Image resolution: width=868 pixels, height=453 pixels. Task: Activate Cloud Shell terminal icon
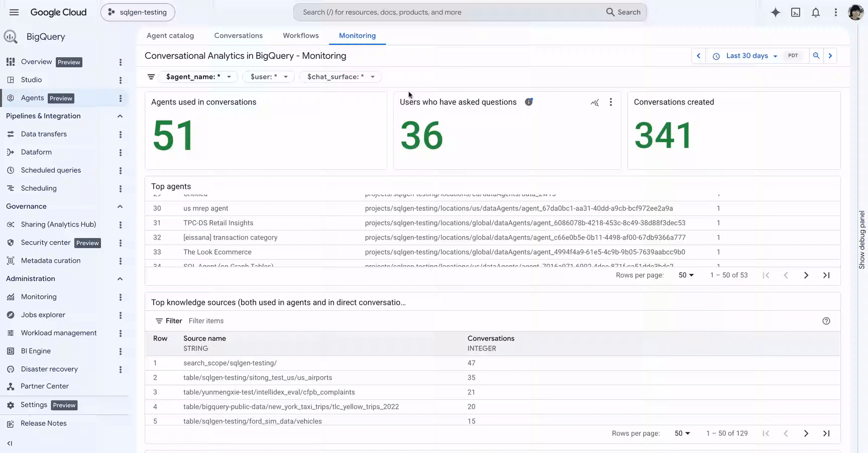(x=796, y=12)
